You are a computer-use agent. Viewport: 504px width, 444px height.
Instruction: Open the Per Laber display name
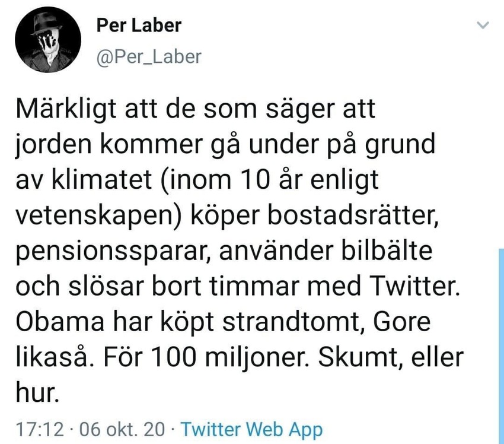tap(139, 26)
